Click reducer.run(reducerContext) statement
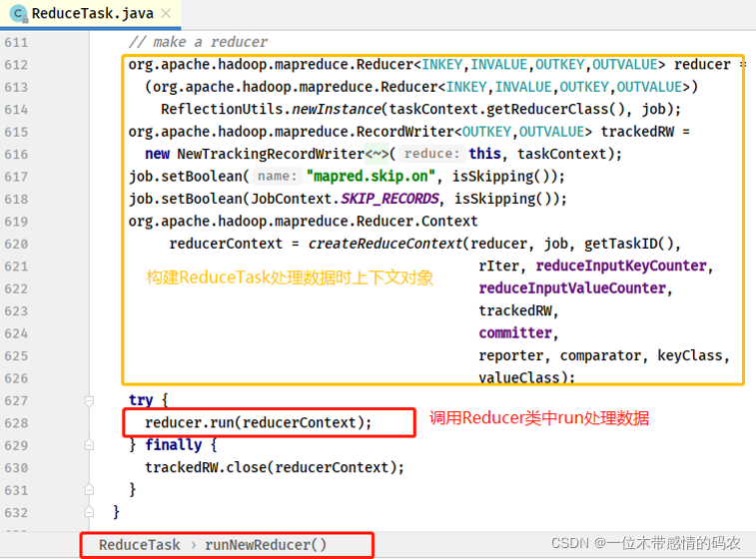756x559 pixels. (251, 422)
